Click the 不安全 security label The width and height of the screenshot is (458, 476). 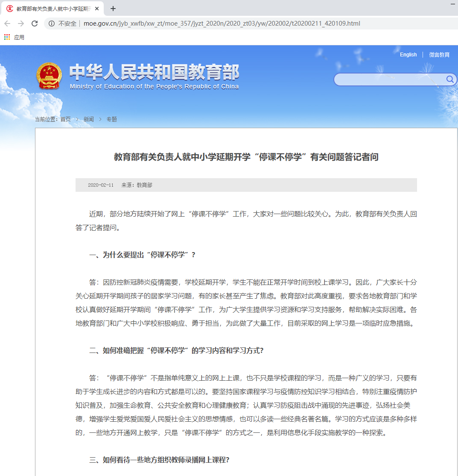click(67, 24)
